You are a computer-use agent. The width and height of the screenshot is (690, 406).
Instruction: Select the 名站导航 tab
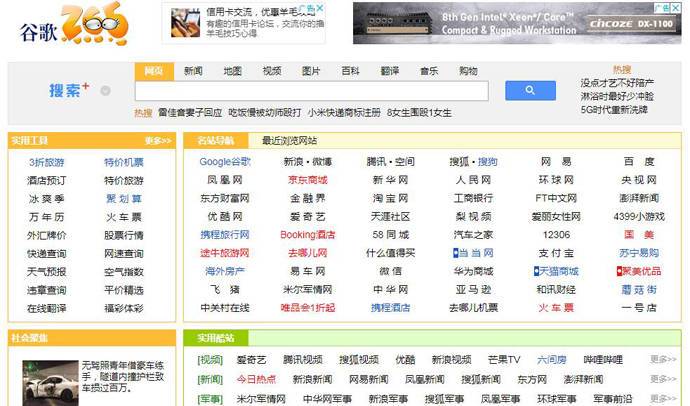pyautogui.click(x=216, y=141)
